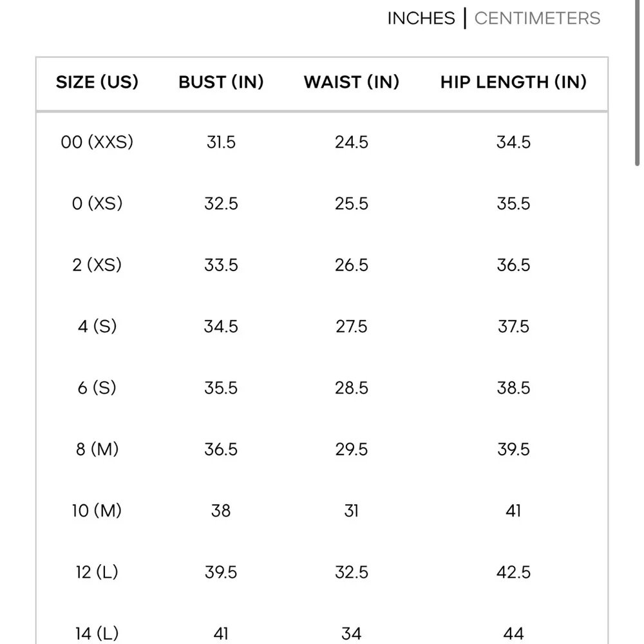Click the SIZE (US) column header
This screenshot has height=644, width=644.
pyautogui.click(x=97, y=82)
